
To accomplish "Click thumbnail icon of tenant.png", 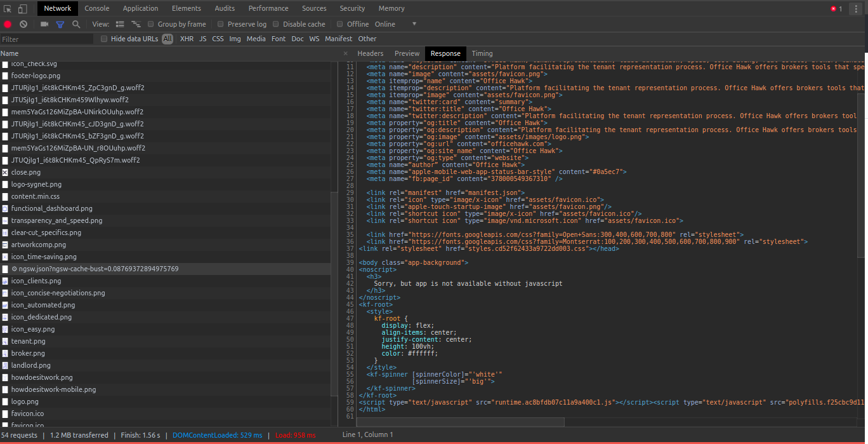I will [5, 341].
